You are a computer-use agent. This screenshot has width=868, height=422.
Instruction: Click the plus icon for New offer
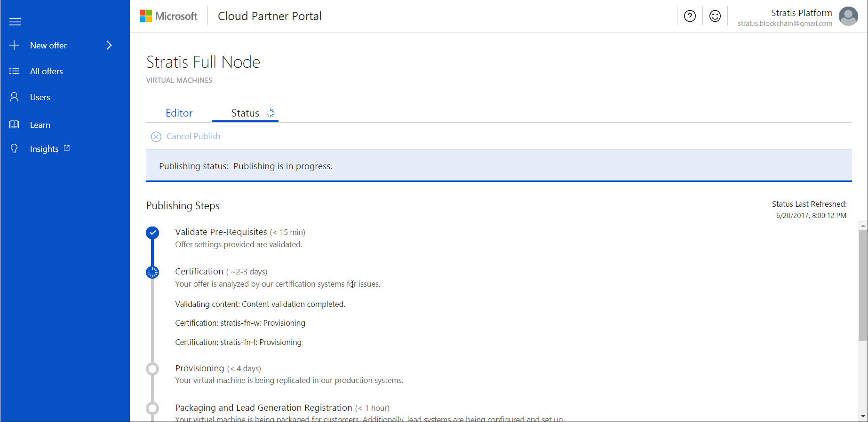[x=14, y=45]
